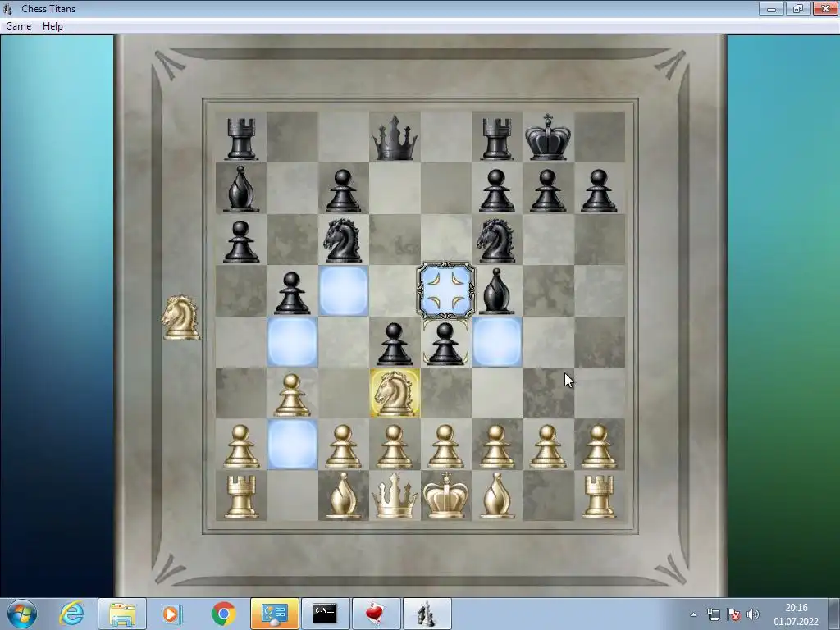Select the white pawn on h2

tap(599, 447)
